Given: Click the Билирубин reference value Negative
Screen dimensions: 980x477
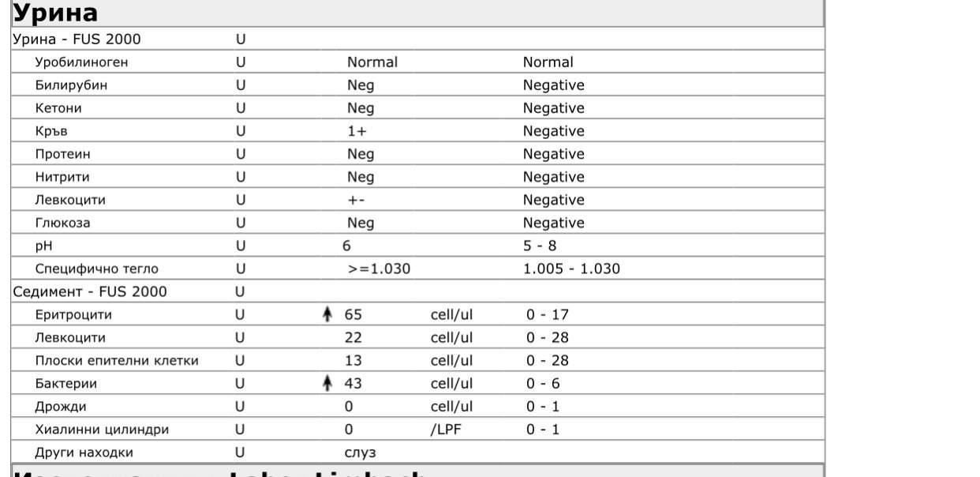Looking at the screenshot, I should point(553,85).
